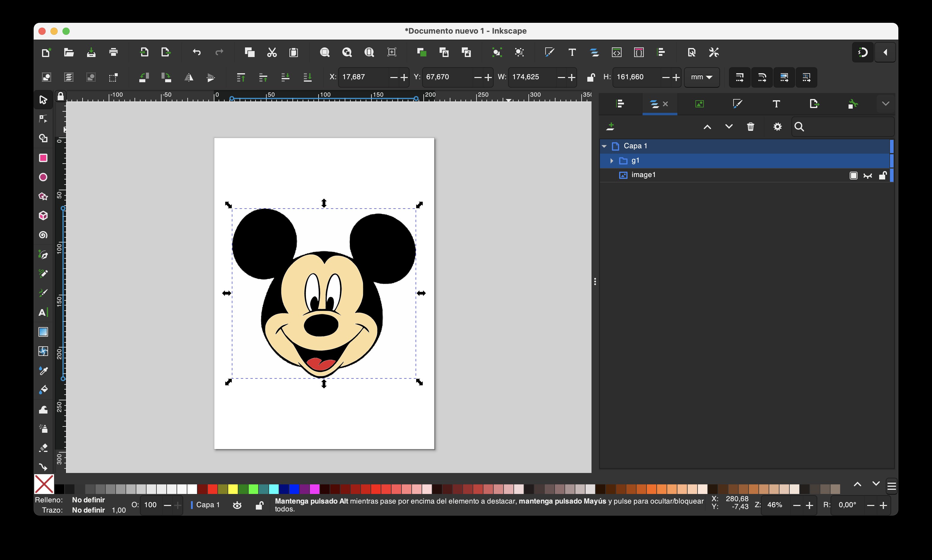Select the Paint bucket tool

pyautogui.click(x=43, y=390)
